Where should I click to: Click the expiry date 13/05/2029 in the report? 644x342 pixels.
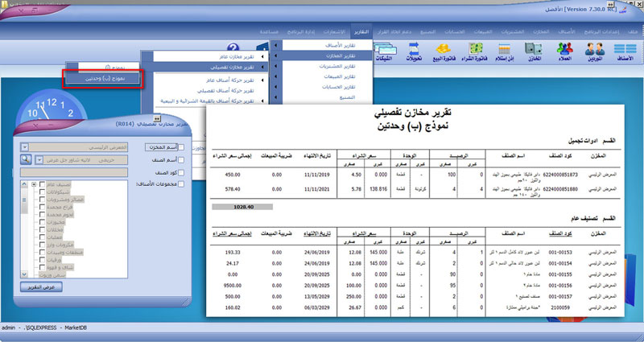316,296
